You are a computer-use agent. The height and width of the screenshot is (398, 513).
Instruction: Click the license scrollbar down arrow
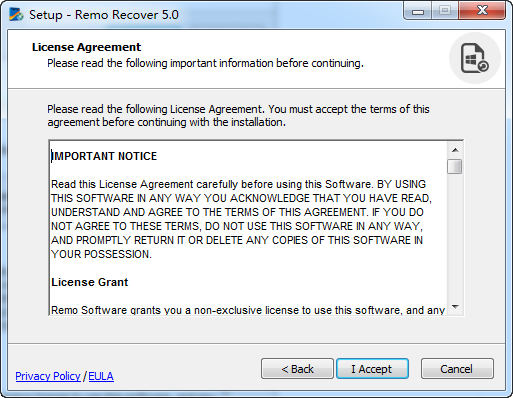tap(455, 307)
